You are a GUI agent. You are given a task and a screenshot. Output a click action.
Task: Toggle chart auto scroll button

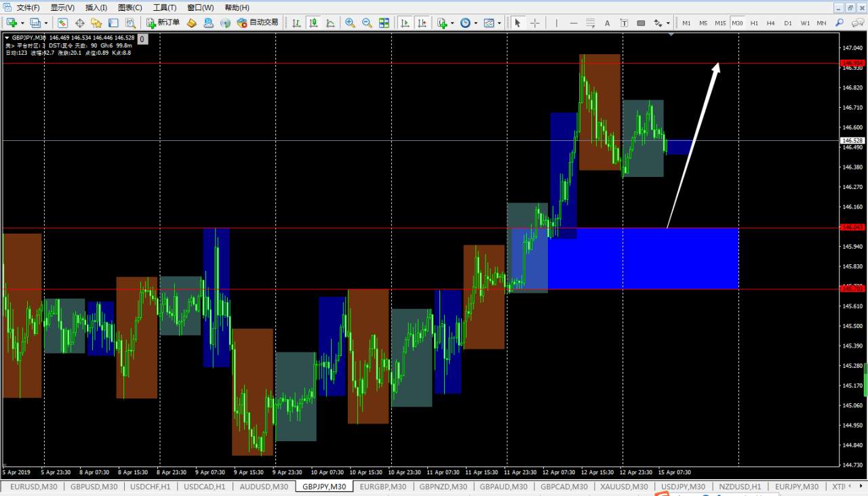[406, 23]
